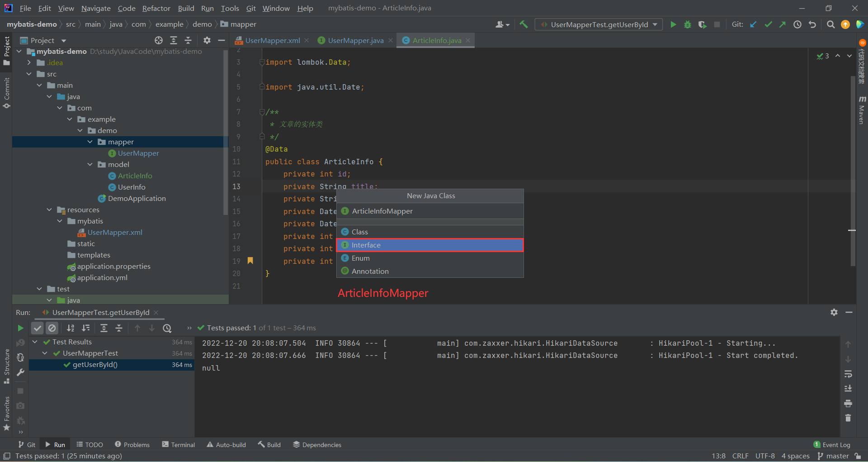The height and width of the screenshot is (462, 868).
Task: Collapse the UserMapperTest node in results
Action: (x=45, y=353)
